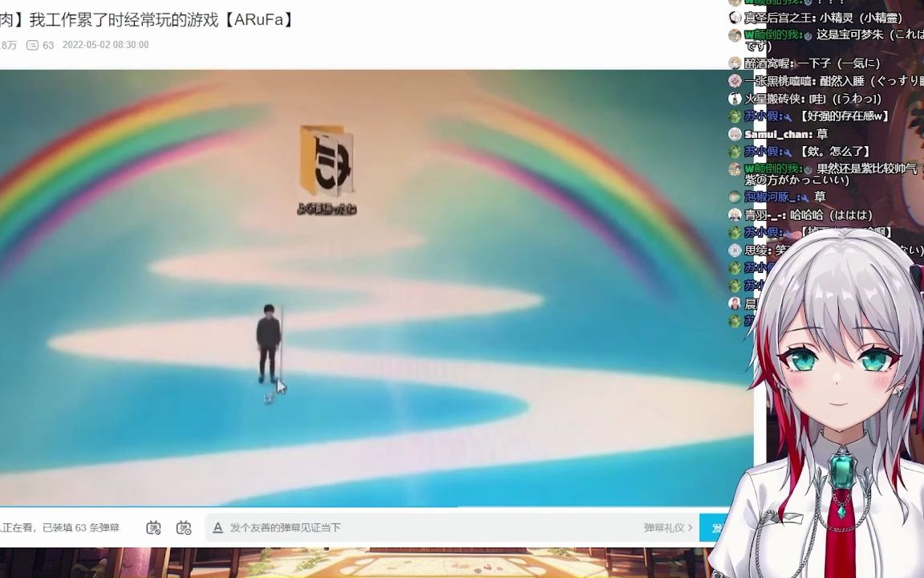Click the chat message 哈哈哈（ははは）
The width and height of the screenshot is (924, 578).
(832, 214)
